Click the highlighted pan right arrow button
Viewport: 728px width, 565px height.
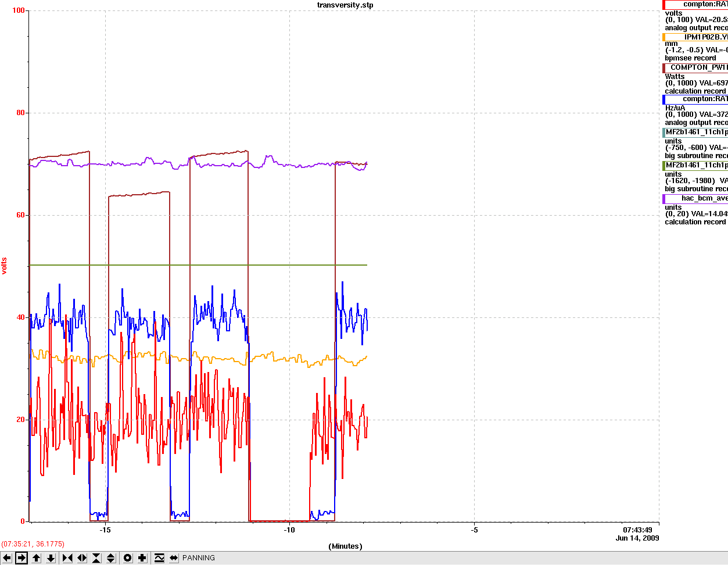[x=21, y=558]
